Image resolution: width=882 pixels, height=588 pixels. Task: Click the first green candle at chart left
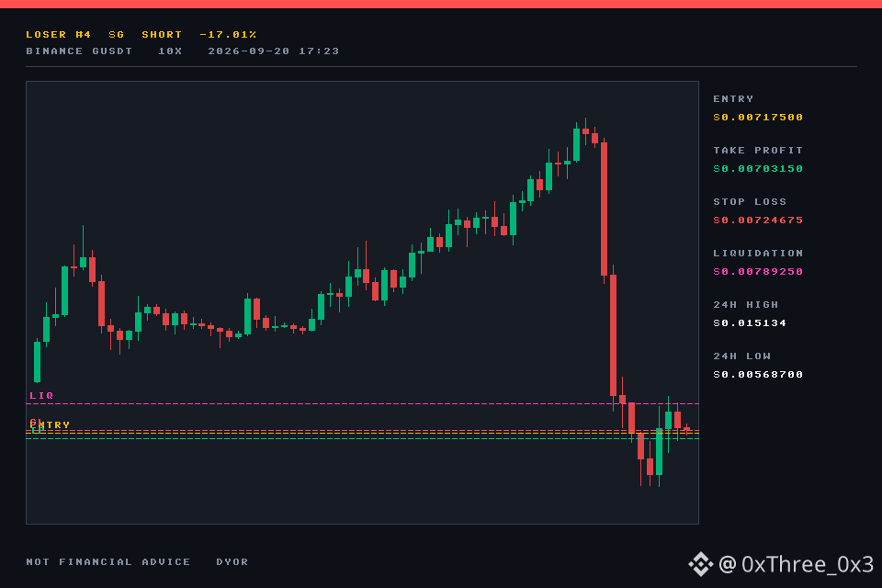click(x=37, y=361)
